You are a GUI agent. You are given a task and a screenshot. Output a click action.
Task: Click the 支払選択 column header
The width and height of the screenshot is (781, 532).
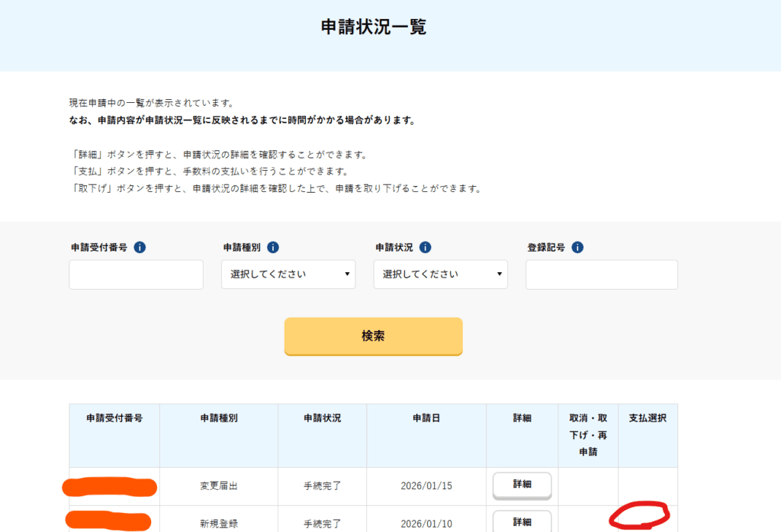[648, 418]
